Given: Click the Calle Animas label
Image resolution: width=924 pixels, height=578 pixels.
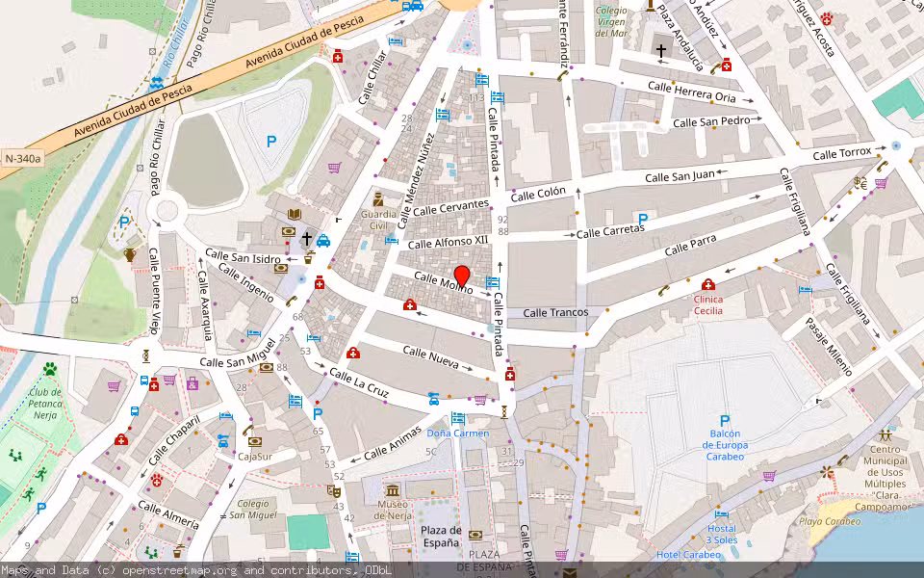Looking at the screenshot, I should (x=393, y=443).
